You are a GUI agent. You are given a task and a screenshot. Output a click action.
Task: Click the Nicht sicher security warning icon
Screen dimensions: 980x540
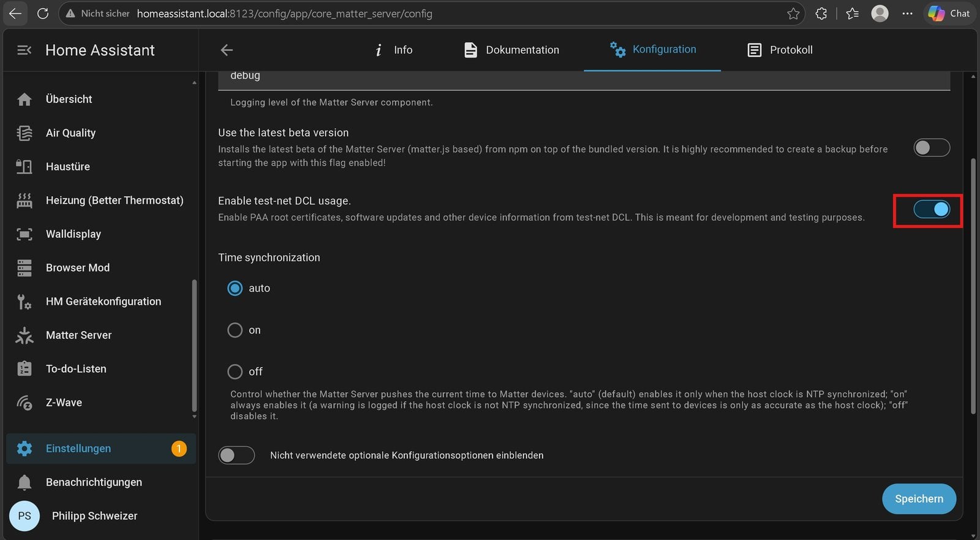pos(70,13)
